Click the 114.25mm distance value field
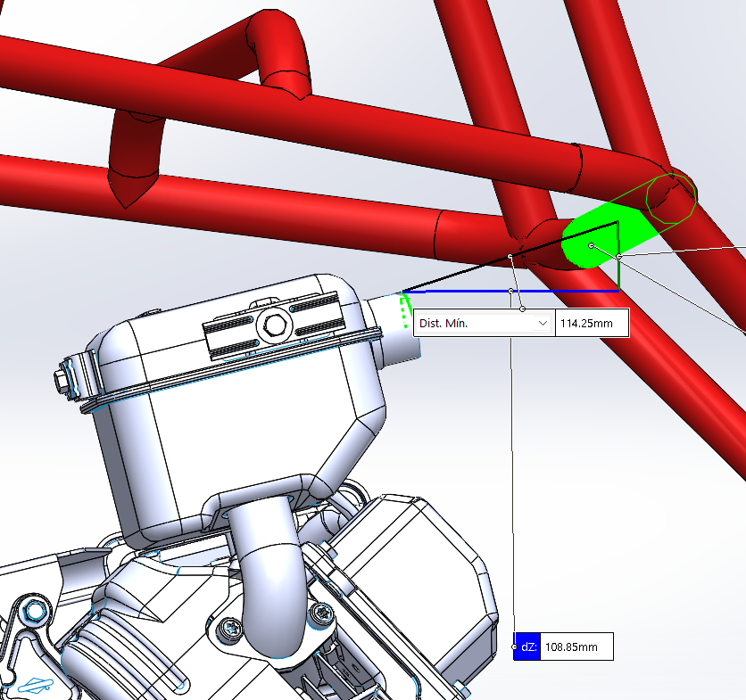Image resolution: width=746 pixels, height=700 pixels. tap(592, 324)
